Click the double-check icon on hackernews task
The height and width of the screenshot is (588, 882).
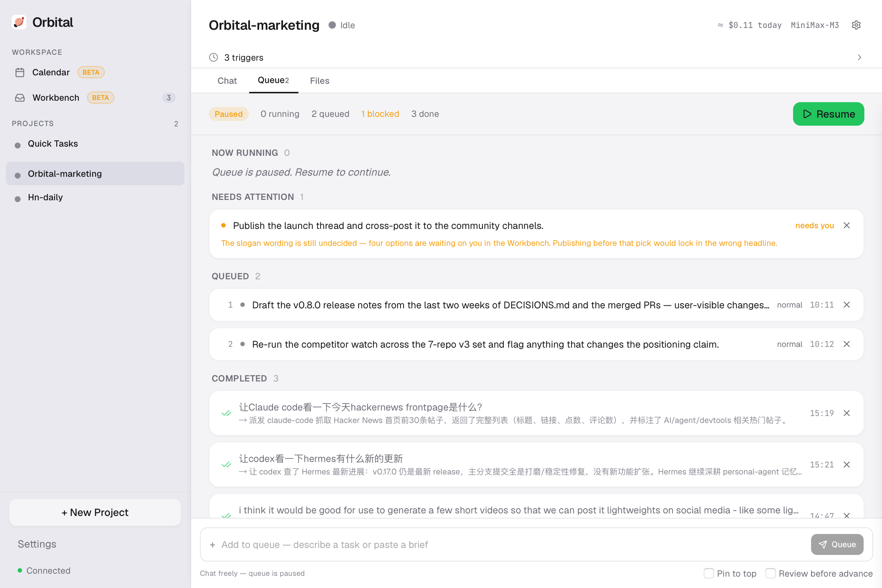[x=226, y=413]
